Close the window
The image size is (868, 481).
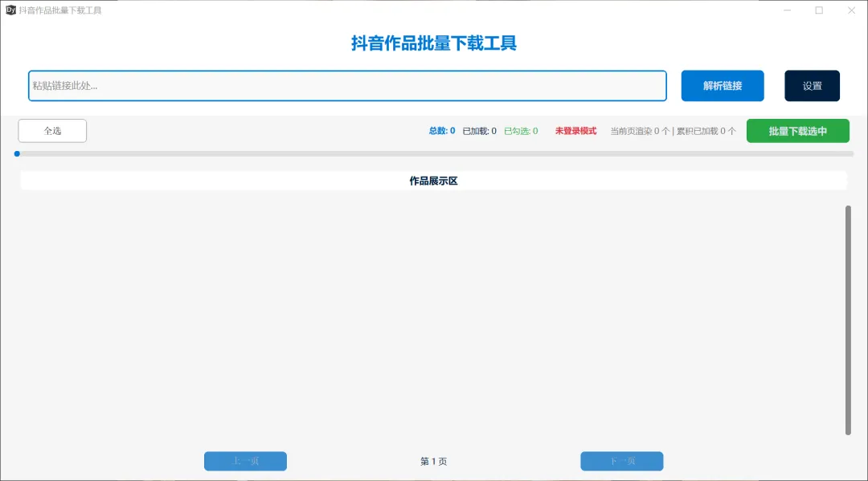[x=851, y=10]
